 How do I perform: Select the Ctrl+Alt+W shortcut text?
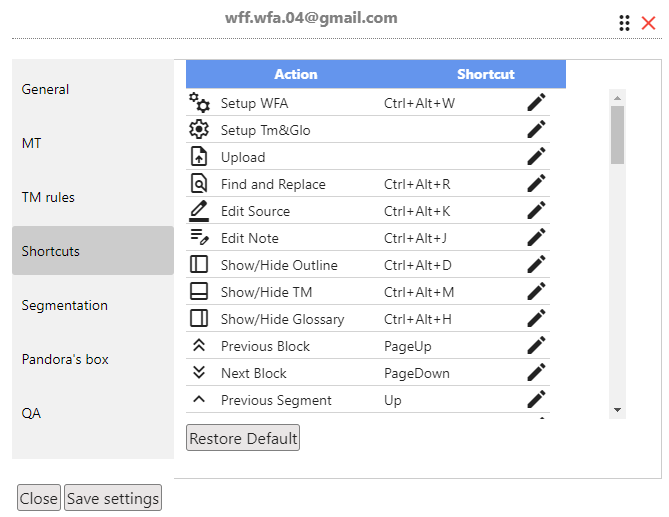point(419,103)
